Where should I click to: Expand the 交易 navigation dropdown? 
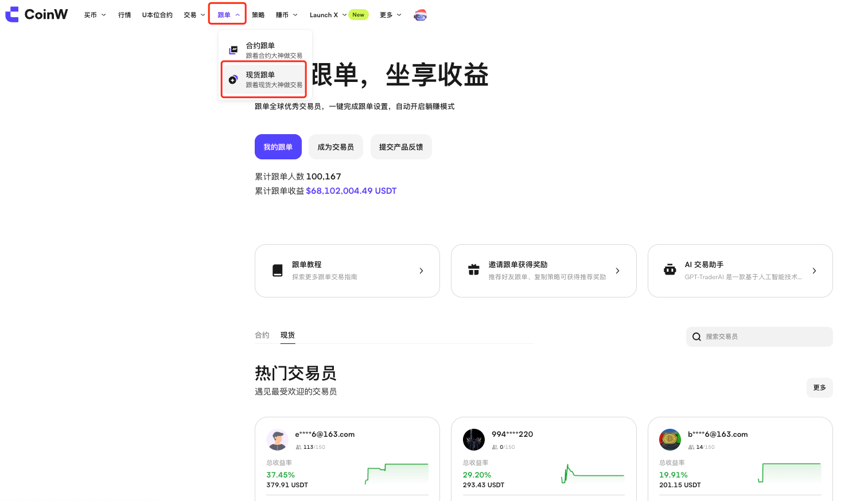click(x=194, y=15)
